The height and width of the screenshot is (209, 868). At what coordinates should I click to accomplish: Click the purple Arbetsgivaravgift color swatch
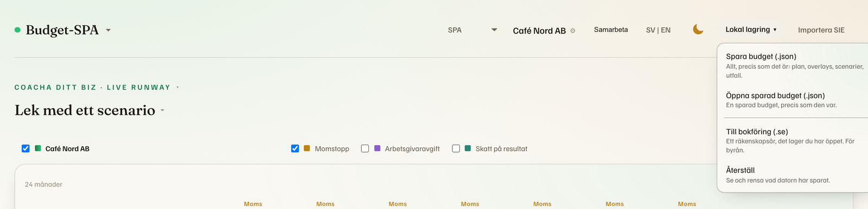(378, 148)
